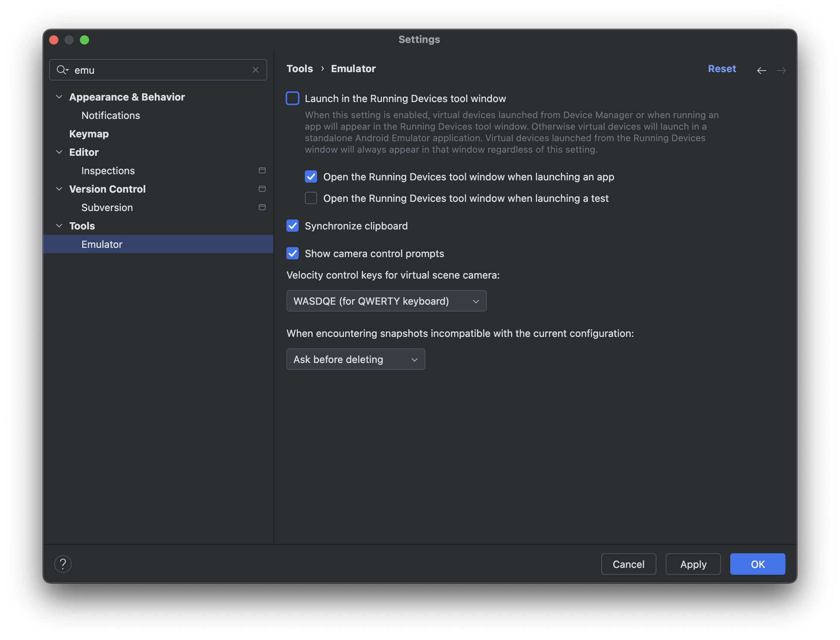Click the forward navigation arrow
Screen dimensions: 840x640
pyautogui.click(x=781, y=70)
